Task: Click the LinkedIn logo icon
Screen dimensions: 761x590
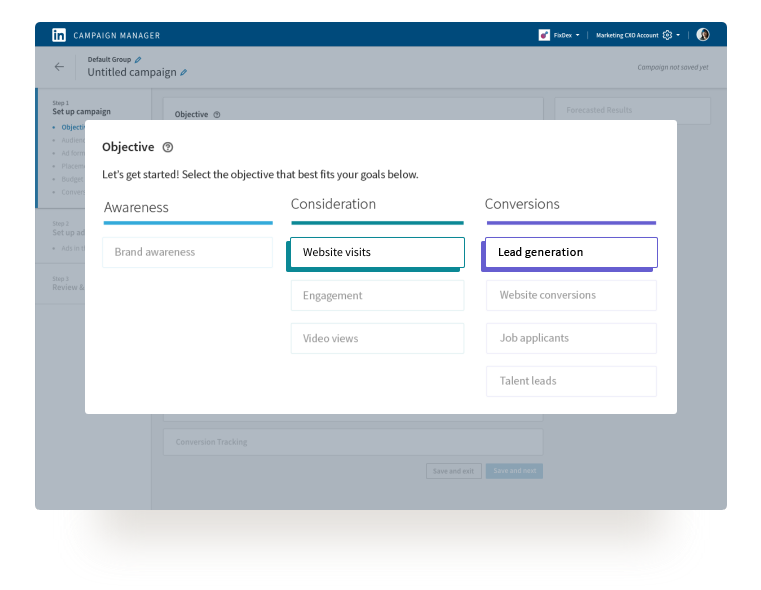Action: coord(59,35)
